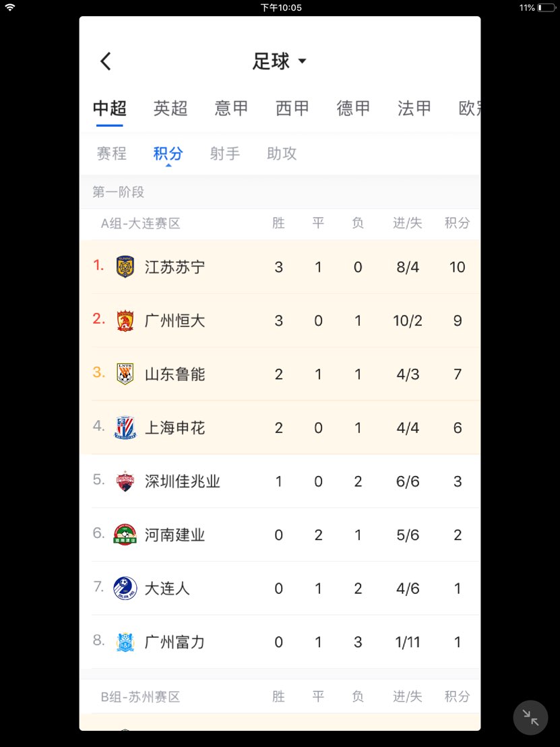Open the 足球 sport dropdown
560x747 pixels.
(x=279, y=61)
